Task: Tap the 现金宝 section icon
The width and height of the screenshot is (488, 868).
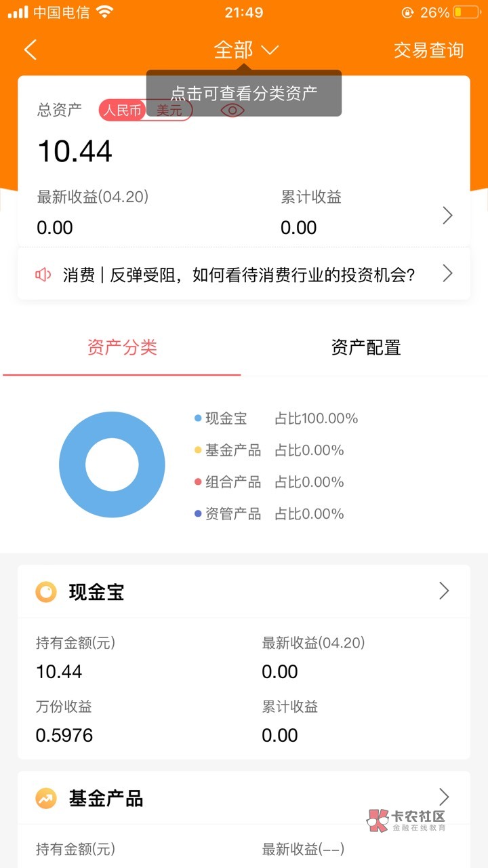Action: pyautogui.click(x=46, y=592)
